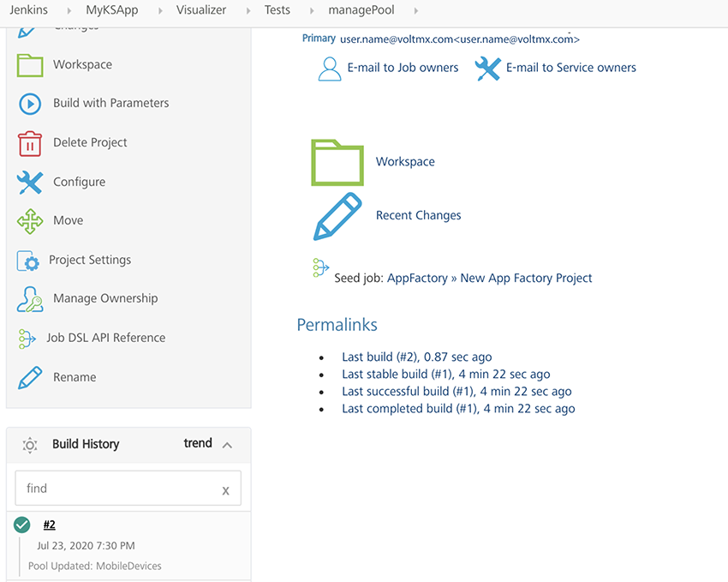Click the green Move arrows icon

click(29, 221)
